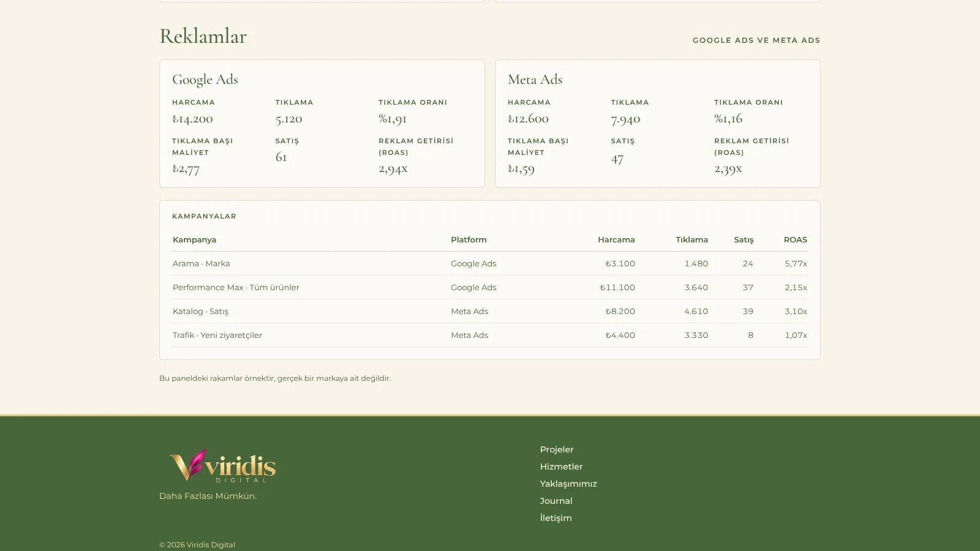Click Google Ads cost per click ₺2,77

tap(186, 168)
